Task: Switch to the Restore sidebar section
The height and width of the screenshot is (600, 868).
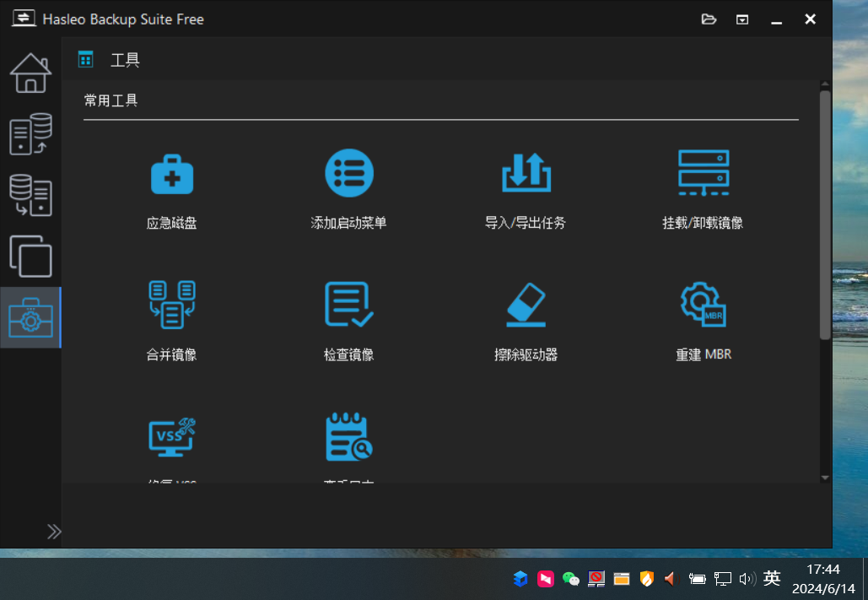Action: [30, 195]
